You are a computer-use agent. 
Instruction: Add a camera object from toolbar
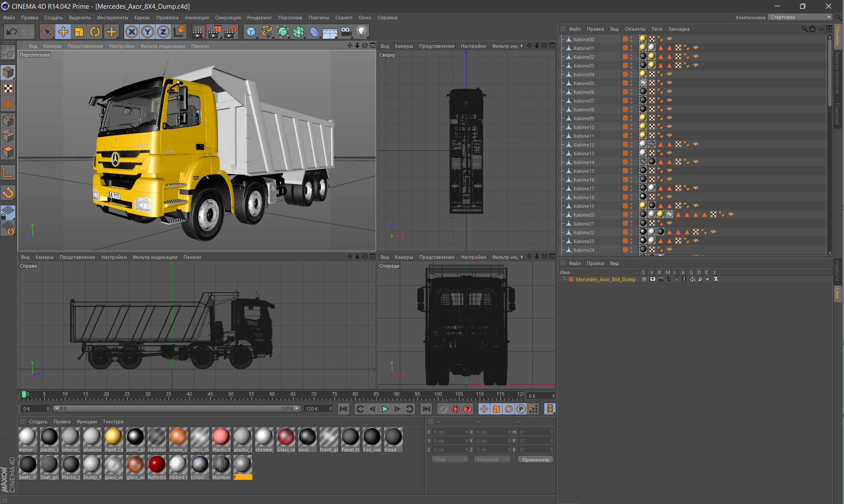click(346, 32)
